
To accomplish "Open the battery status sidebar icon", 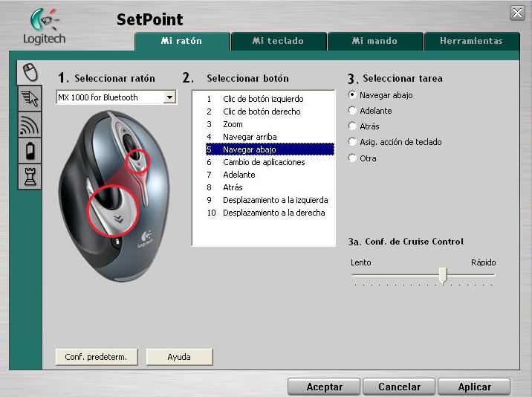I will (30, 151).
